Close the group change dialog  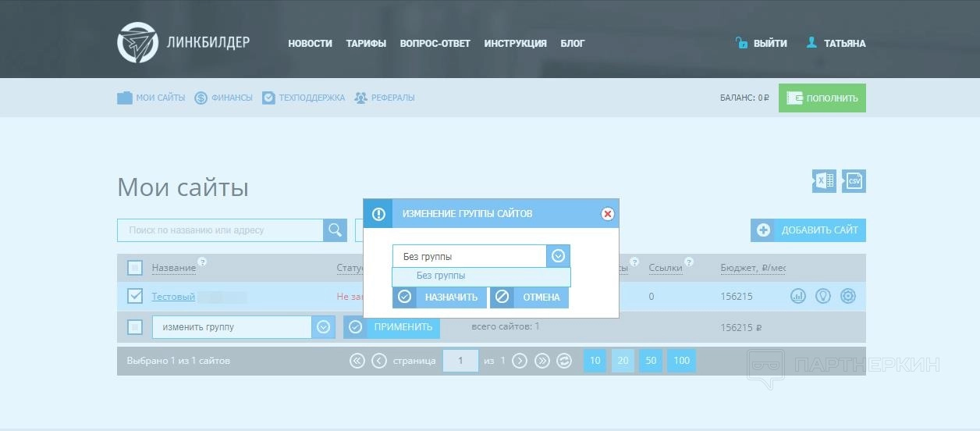tap(608, 214)
